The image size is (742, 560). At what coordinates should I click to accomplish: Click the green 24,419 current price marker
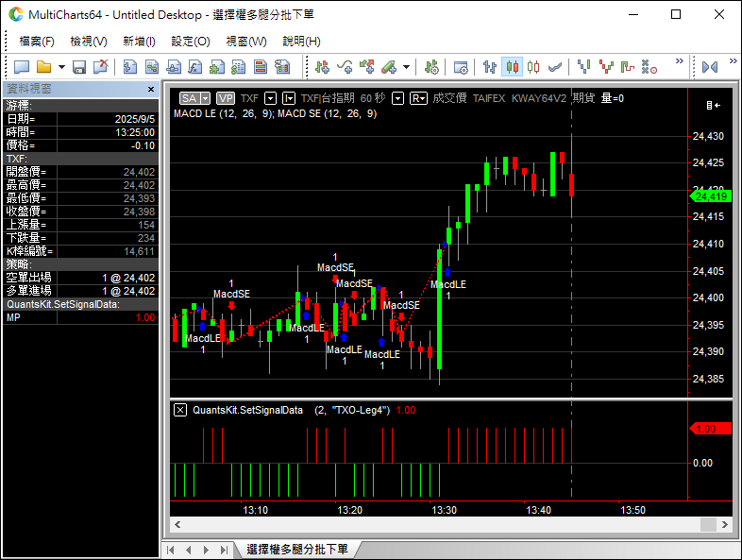click(x=711, y=196)
